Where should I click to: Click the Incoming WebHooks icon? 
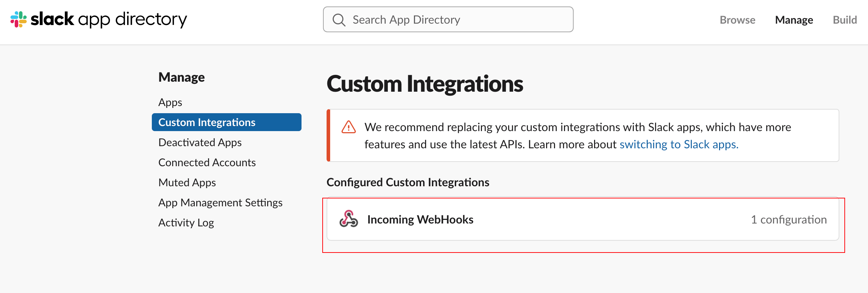click(x=348, y=219)
